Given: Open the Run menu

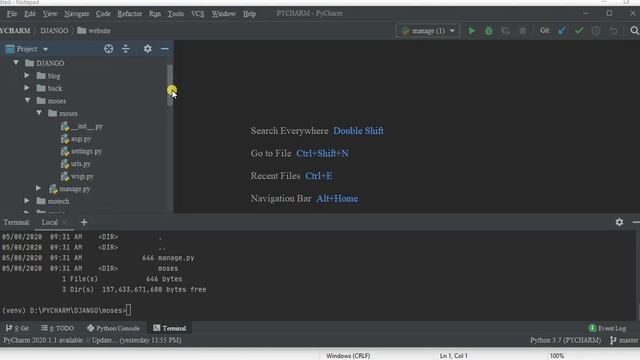Looking at the screenshot, I should coord(155,13).
